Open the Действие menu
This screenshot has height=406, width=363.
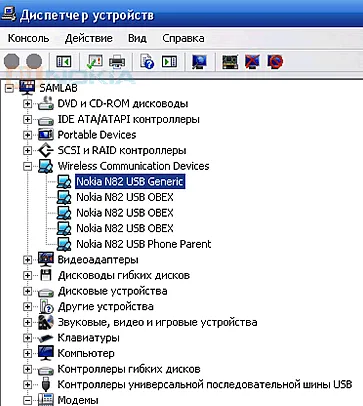coord(89,38)
